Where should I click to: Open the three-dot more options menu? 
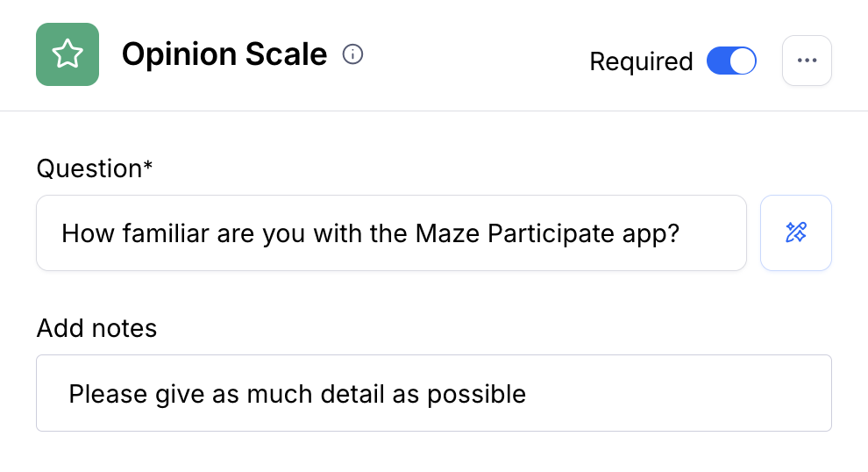[807, 61]
